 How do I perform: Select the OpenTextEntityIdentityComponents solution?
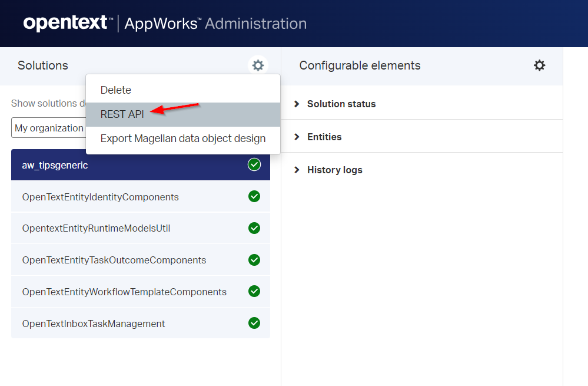point(100,197)
